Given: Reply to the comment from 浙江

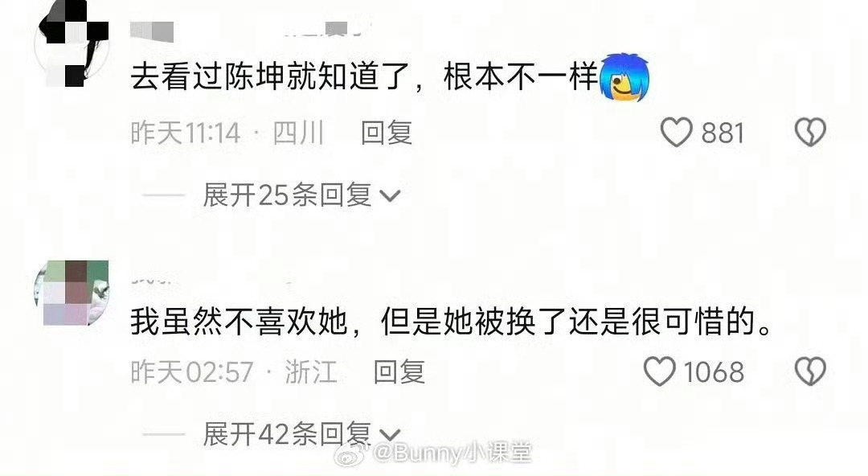Looking at the screenshot, I should [399, 371].
